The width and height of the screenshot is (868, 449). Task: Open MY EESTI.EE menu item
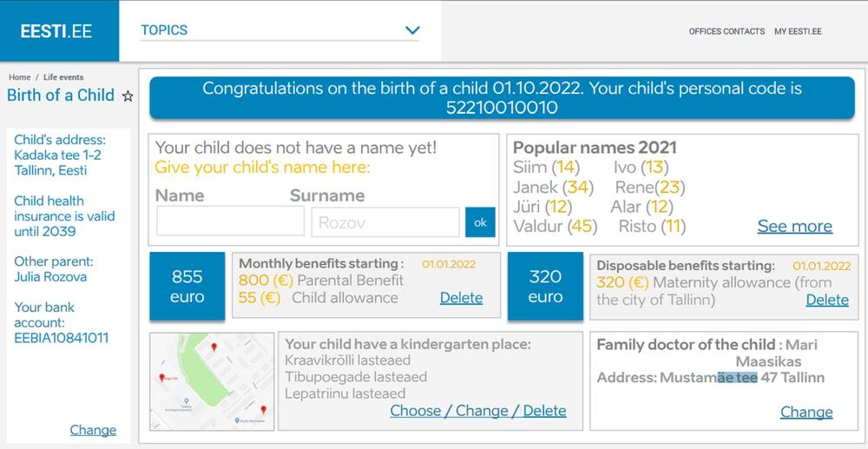(798, 31)
